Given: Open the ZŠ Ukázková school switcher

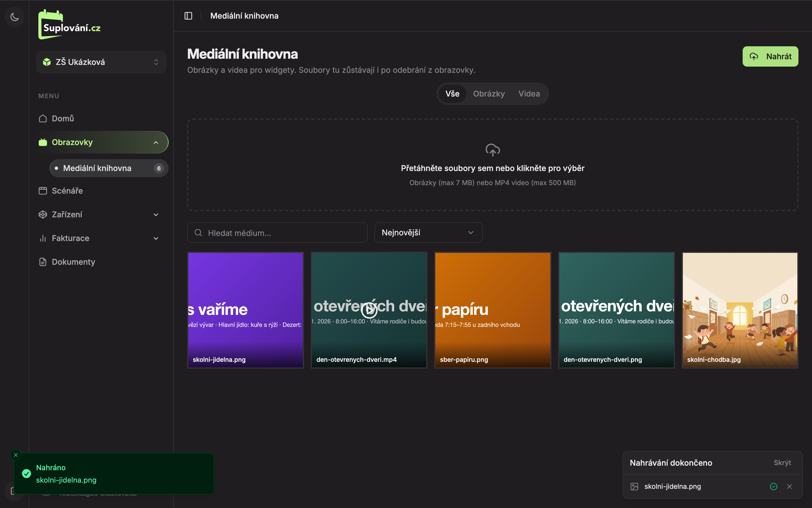Looking at the screenshot, I should (101, 62).
